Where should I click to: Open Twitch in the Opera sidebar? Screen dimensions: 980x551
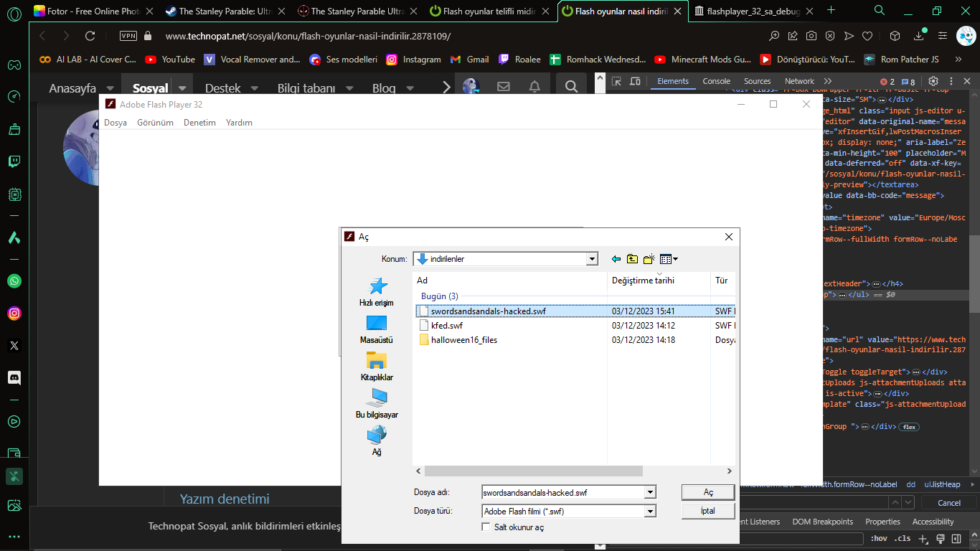[14, 161]
